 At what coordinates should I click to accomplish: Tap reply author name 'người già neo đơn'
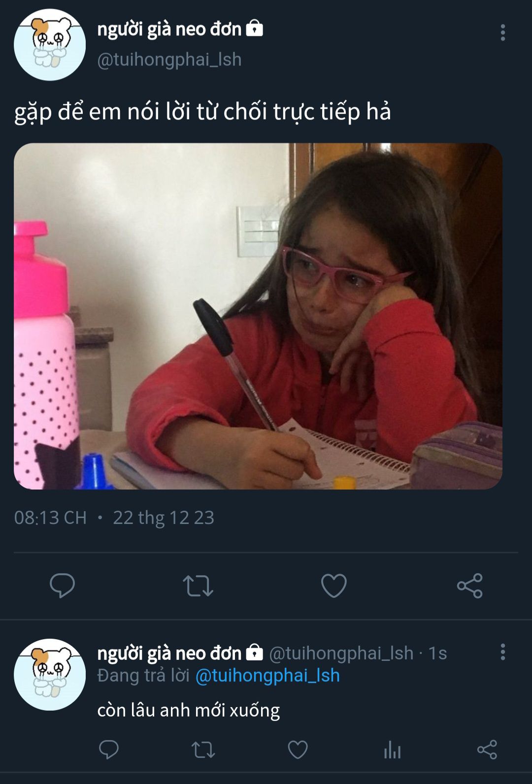coord(169,653)
